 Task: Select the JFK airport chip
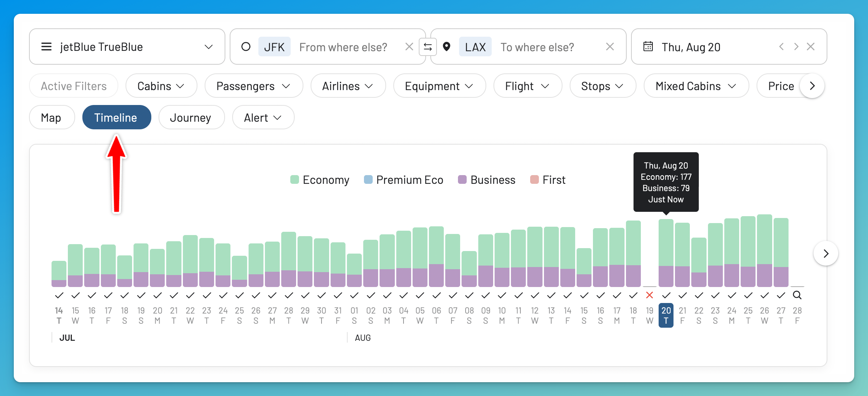click(x=274, y=47)
